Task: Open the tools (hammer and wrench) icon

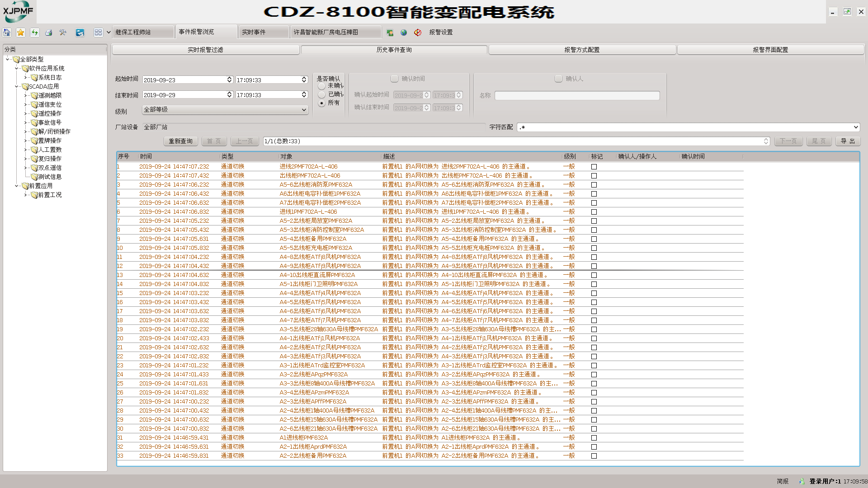Action: pyautogui.click(x=63, y=33)
